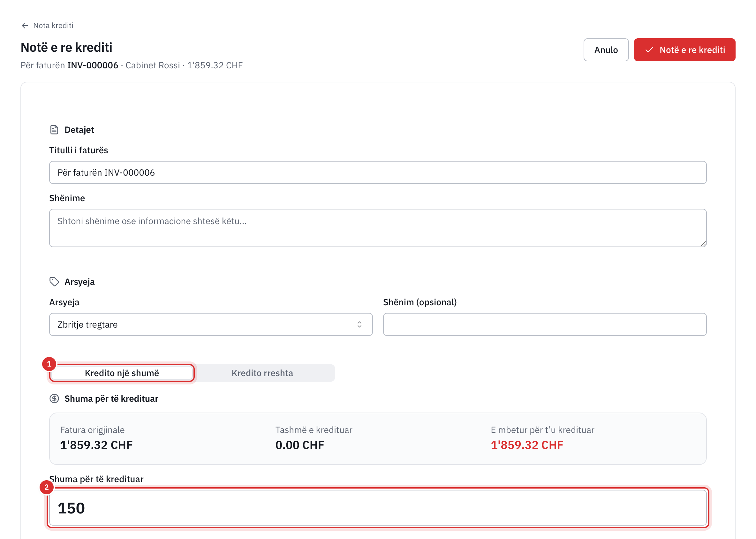Viewport: 756px width, 539px height.
Task: Open the Zbritje tregtare reason dropdown
Action: tap(211, 325)
